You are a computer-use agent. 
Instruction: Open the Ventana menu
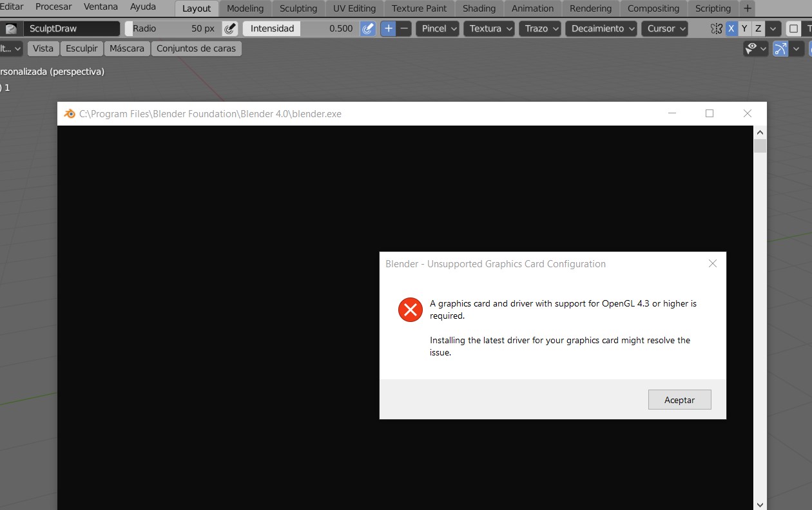(101, 7)
